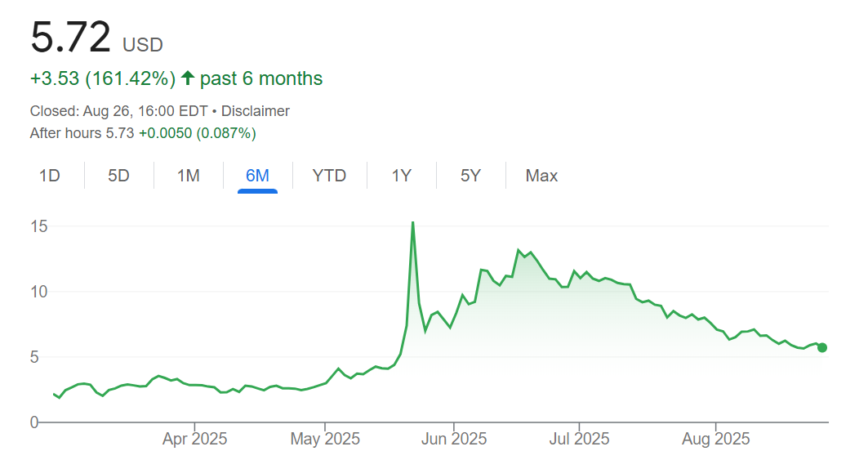Click the Jul 2025 axis label
This screenshot has height=469, width=868.
pyautogui.click(x=579, y=439)
